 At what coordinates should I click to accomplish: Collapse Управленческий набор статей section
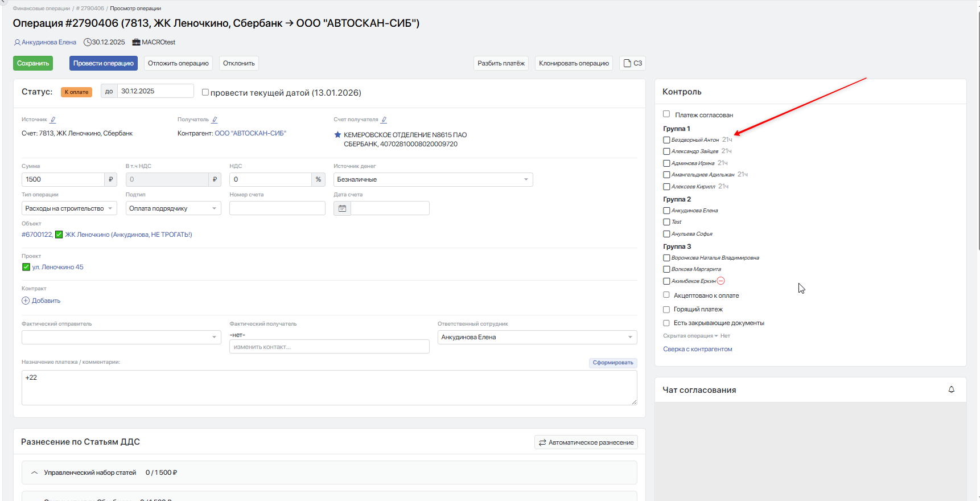[34, 473]
